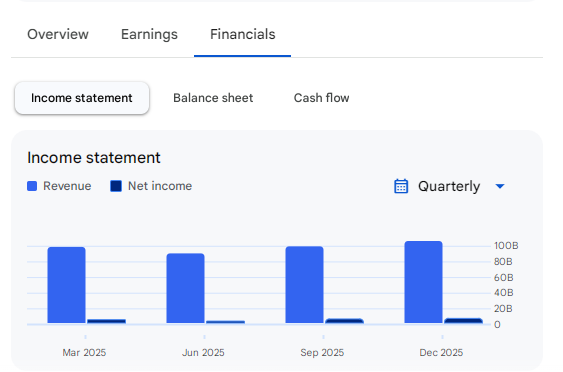The height and width of the screenshot is (372, 563).
Task: Show the Balance sheet view
Action: click(213, 98)
